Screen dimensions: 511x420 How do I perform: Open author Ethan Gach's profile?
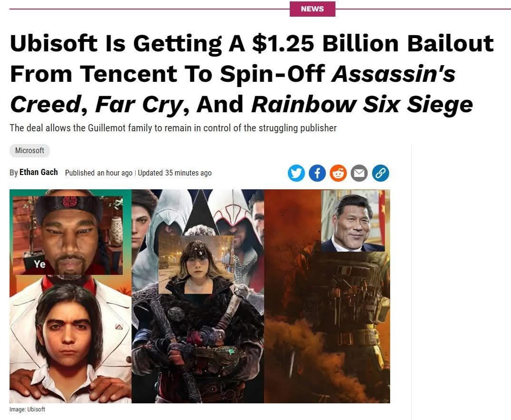click(x=39, y=172)
